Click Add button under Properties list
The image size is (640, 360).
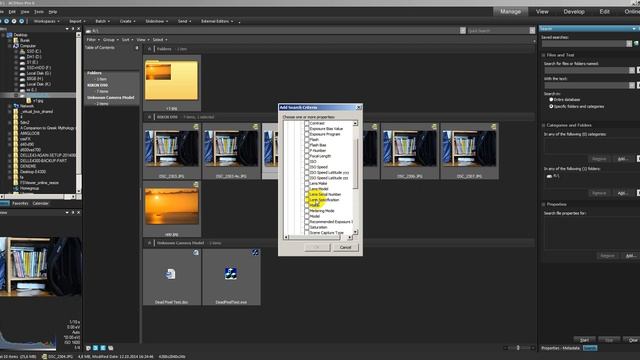point(630,256)
